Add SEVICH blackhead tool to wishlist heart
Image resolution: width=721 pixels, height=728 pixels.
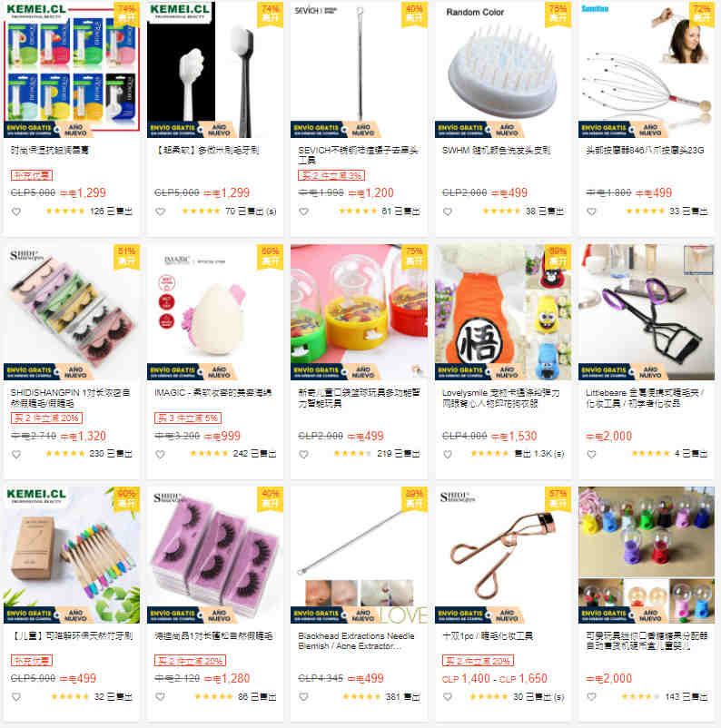(x=304, y=212)
